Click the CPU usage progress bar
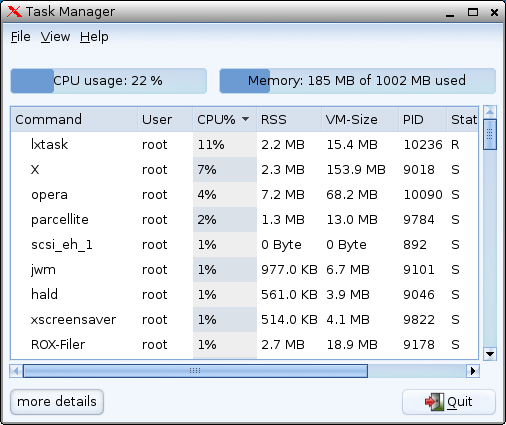The width and height of the screenshot is (506, 425). (109, 81)
